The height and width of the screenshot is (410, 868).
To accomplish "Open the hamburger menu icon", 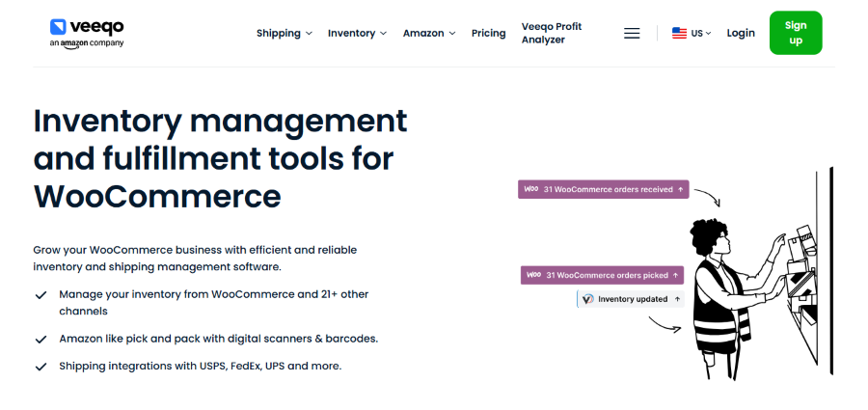I will 632,33.
